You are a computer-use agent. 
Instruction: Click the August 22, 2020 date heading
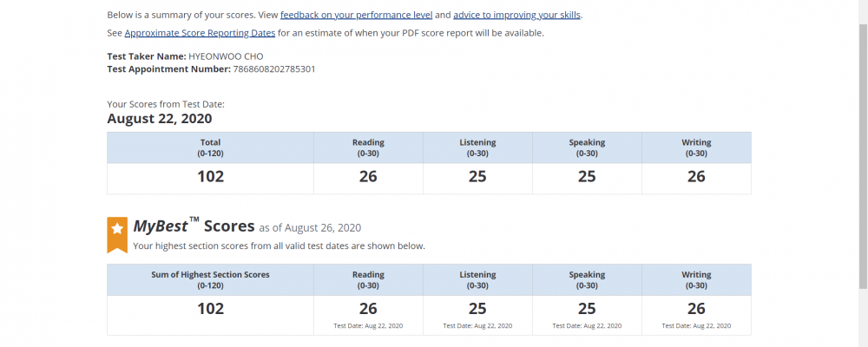tap(160, 119)
